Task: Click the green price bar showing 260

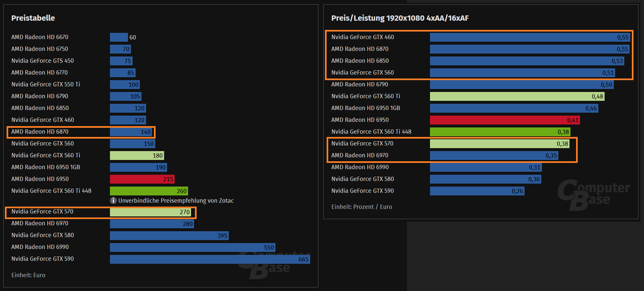Action: coord(149,191)
